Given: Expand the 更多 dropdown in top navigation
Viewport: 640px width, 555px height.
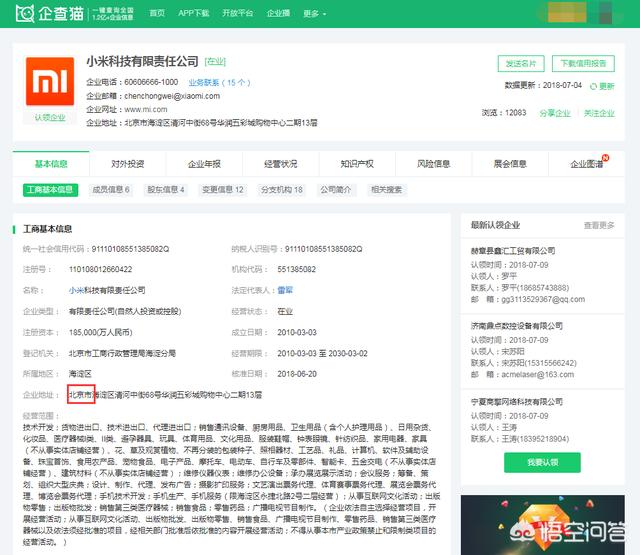Looking at the screenshot, I should click(314, 13).
